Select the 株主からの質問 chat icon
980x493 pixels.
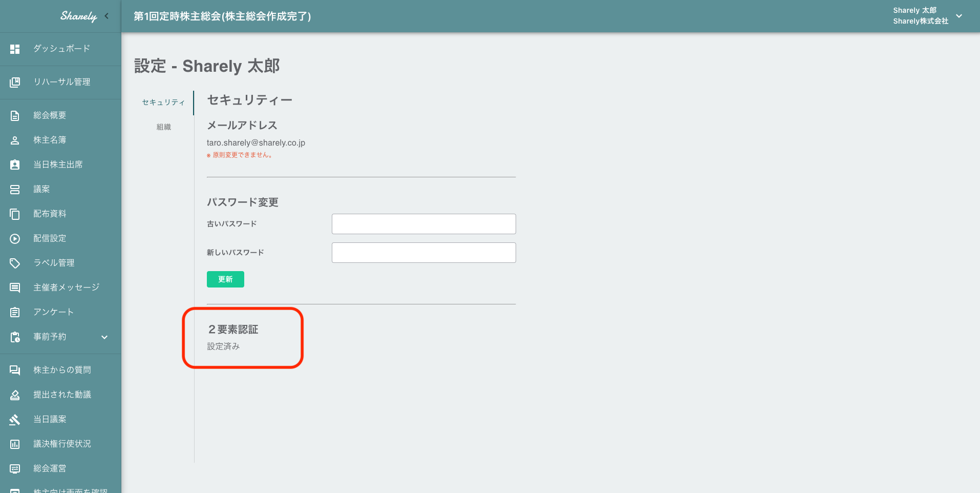pos(14,369)
